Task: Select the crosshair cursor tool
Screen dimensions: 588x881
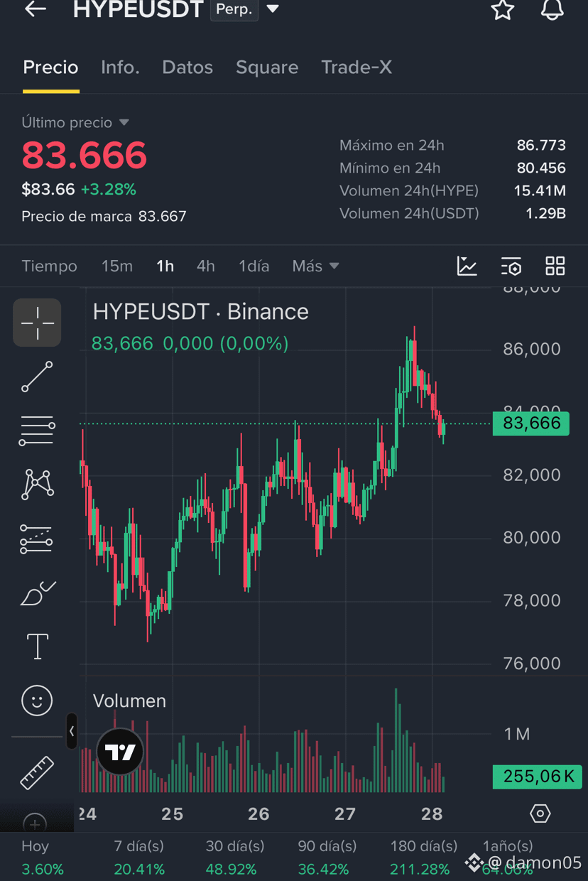Action: click(x=37, y=323)
